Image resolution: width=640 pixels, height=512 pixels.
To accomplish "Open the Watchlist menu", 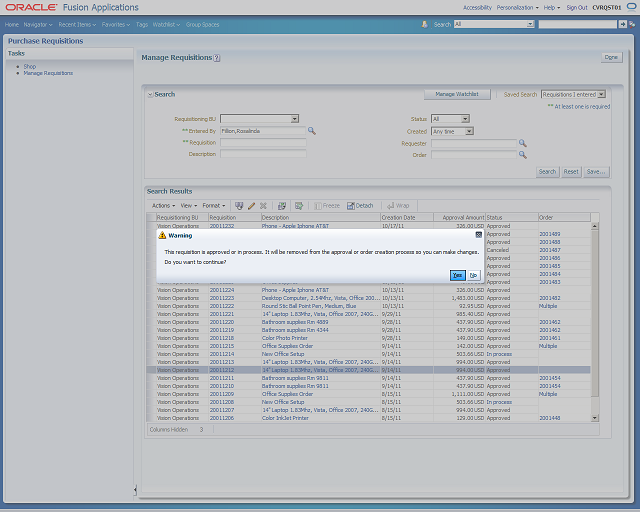I will click(x=166, y=24).
